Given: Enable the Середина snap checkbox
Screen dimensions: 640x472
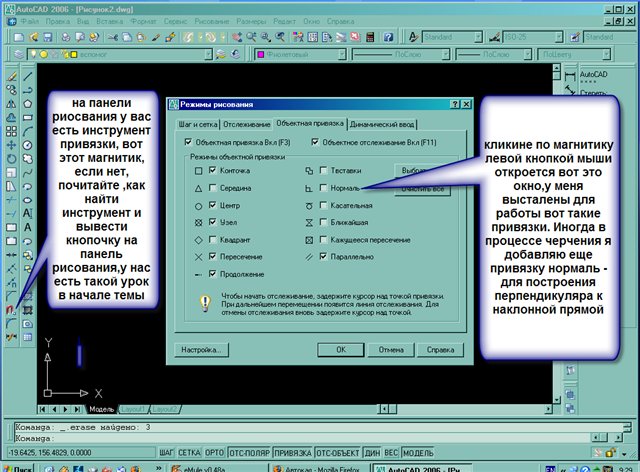Looking at the screenshot, I should [214, 189].
